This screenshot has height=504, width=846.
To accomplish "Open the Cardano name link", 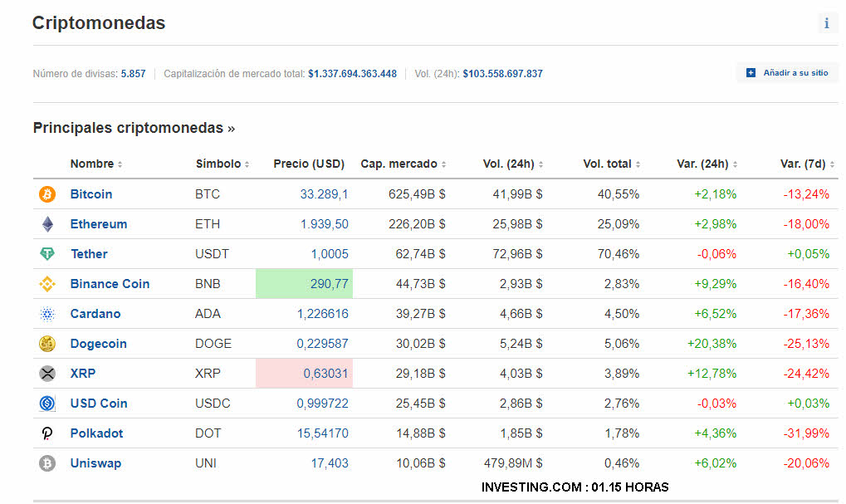I will [x=95, y=314].
